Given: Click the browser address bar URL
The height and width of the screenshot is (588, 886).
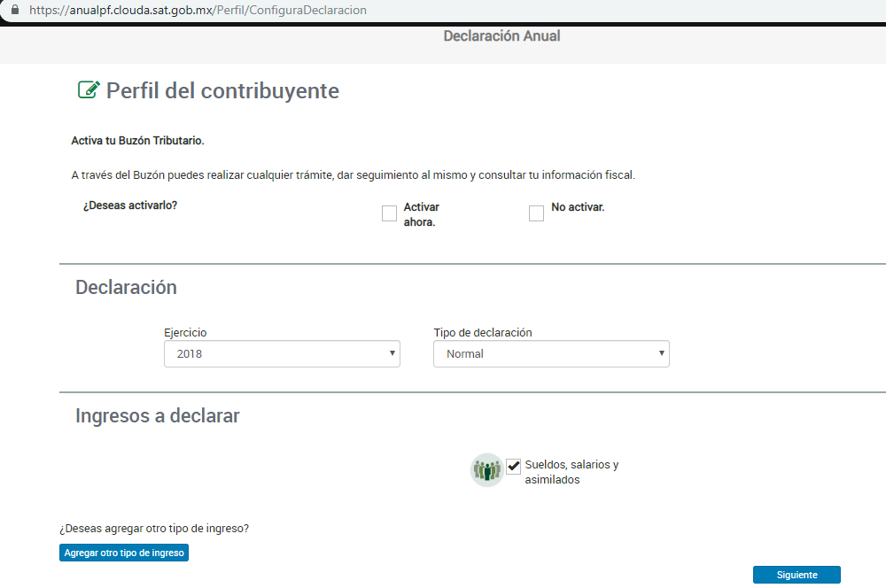Looking at the screenshot, I should 197,10.
